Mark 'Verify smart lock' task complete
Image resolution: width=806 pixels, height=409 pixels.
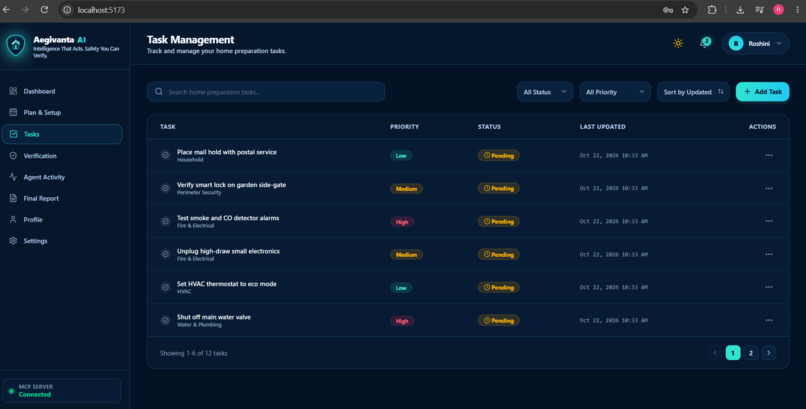coord(166,188)
